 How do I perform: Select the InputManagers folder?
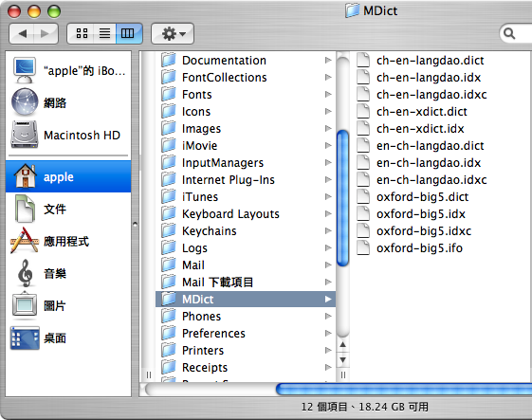(246, 163)
